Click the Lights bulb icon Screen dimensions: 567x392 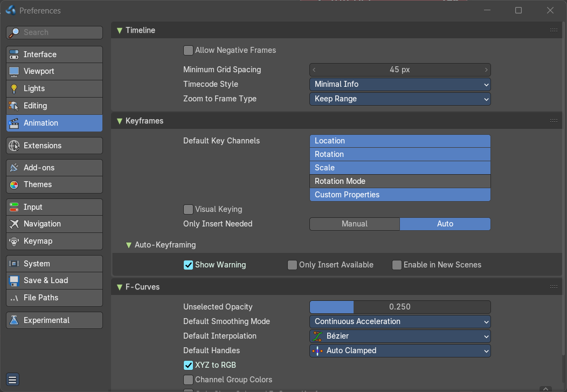[x=13, y=88]
